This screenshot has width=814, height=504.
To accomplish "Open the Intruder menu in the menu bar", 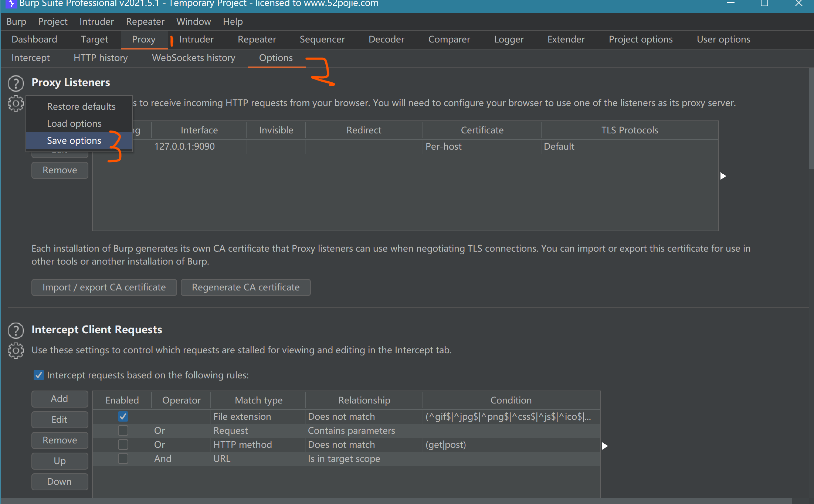I will coord(96,22).
